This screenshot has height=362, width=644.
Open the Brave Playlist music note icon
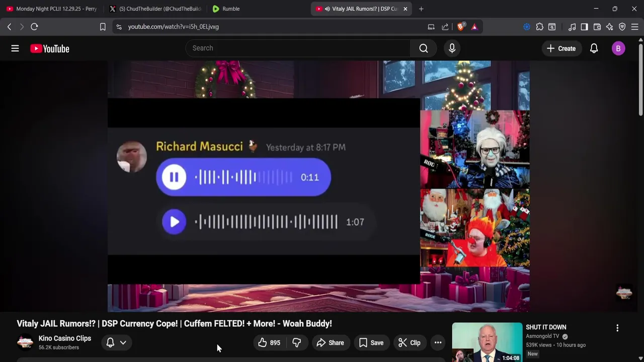coord(572,27)
